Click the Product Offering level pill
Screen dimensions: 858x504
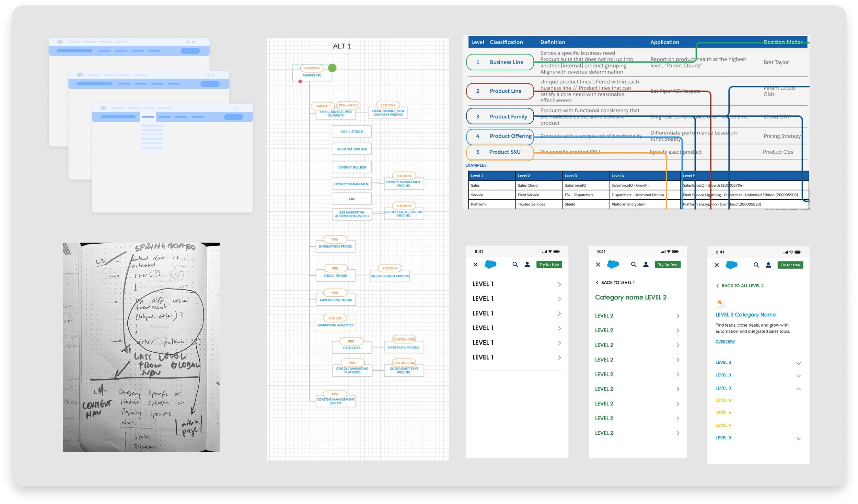coord(500,137)
